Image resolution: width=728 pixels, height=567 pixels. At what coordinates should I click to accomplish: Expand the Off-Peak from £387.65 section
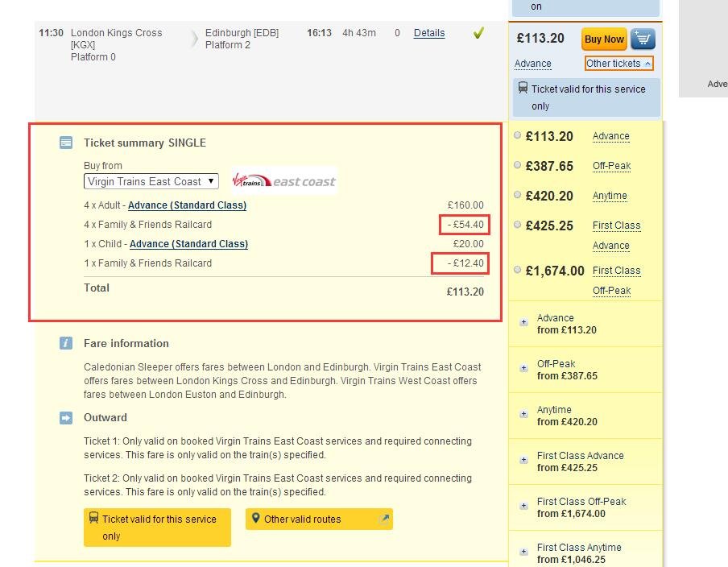click(x=523, y=368)
